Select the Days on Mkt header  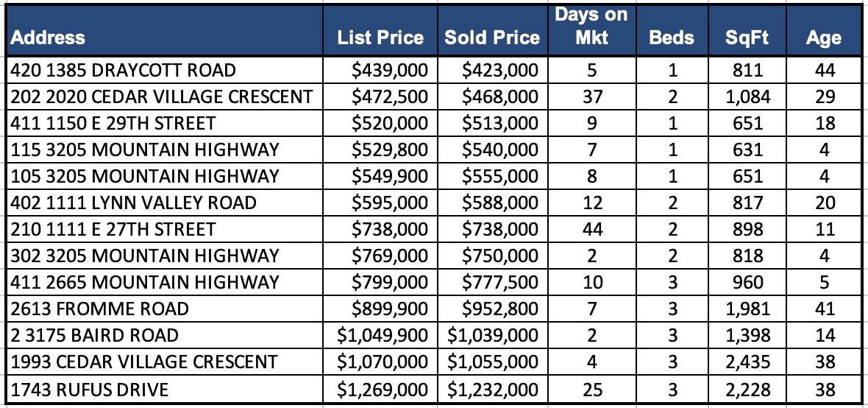pos(591,27)
